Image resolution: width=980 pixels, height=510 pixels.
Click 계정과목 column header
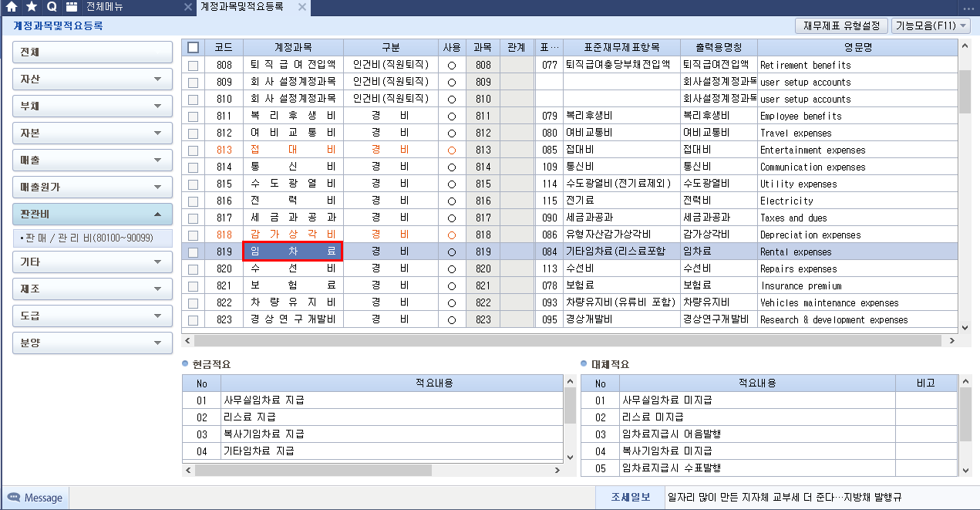click(293, 48)
